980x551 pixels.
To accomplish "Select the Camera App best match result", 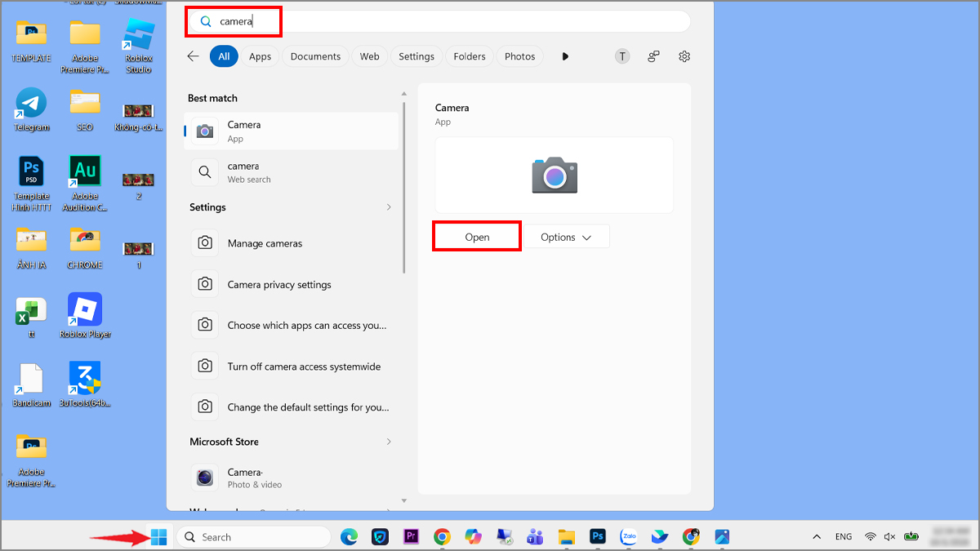I will tap(292, 131).
